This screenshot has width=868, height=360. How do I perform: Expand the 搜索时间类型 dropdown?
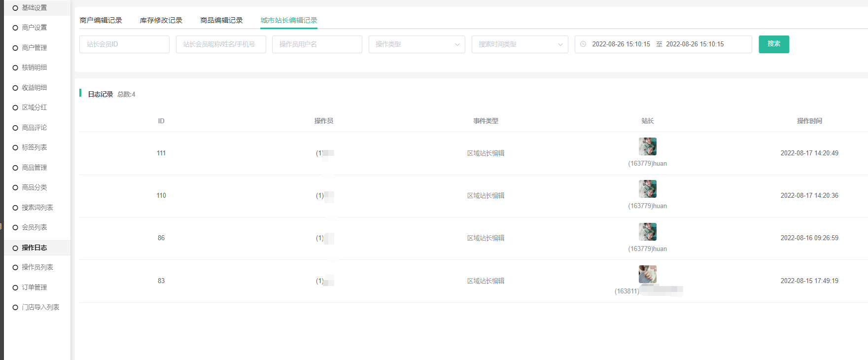point(520,44)
